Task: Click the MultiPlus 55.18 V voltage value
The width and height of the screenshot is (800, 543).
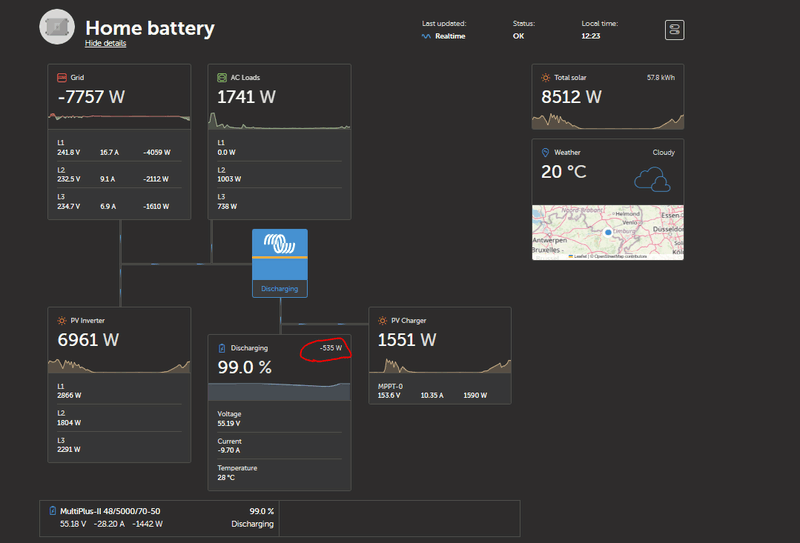Action: [x=73, y=524]
